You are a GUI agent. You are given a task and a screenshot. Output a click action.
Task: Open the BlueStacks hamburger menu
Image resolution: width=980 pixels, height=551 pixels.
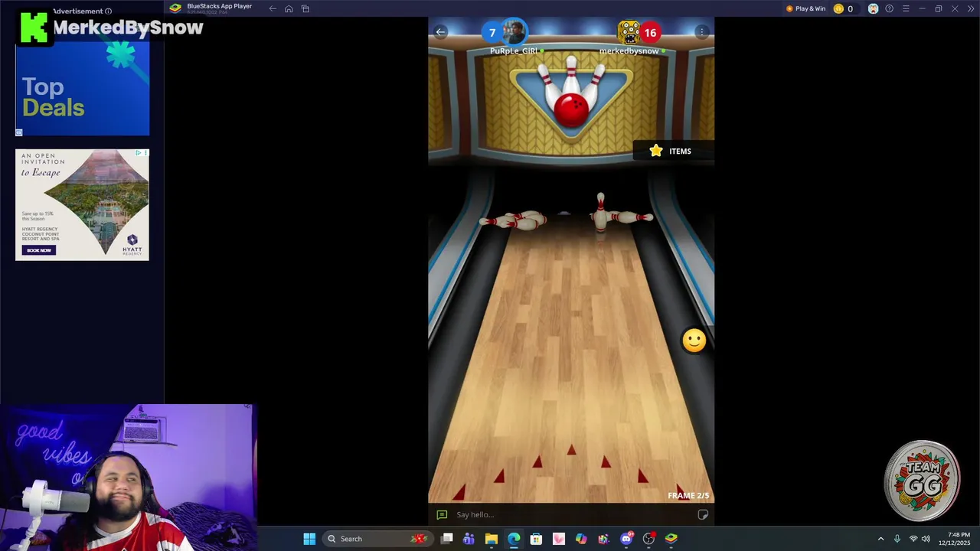click(906, 8)
